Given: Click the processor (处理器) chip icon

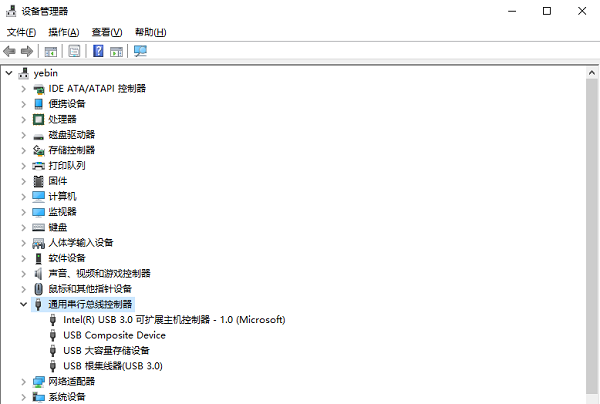Looking at the screenshot, I should pyautogui.click(x=39, y=119).
